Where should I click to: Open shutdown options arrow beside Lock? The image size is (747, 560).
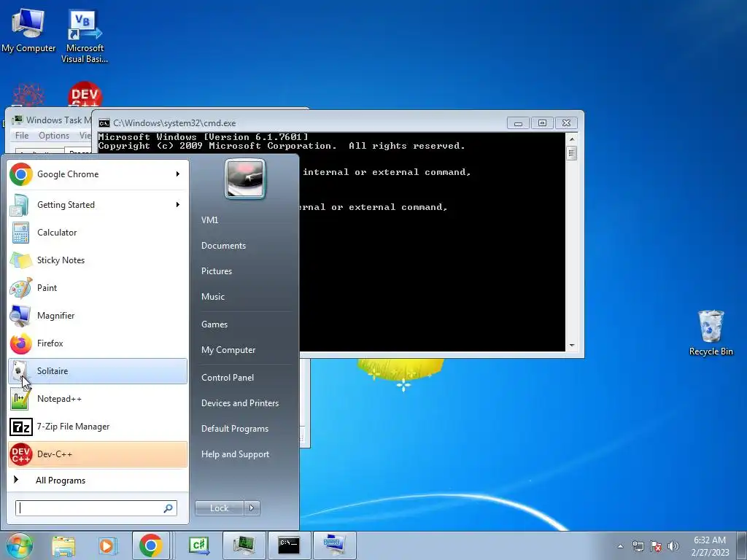(x=252, y=508)
